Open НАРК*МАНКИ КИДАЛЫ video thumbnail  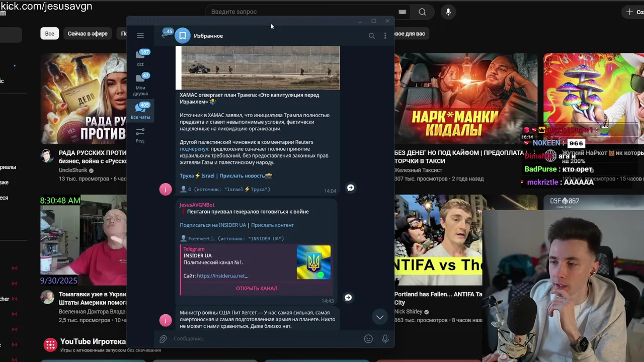tap(465, 99)
